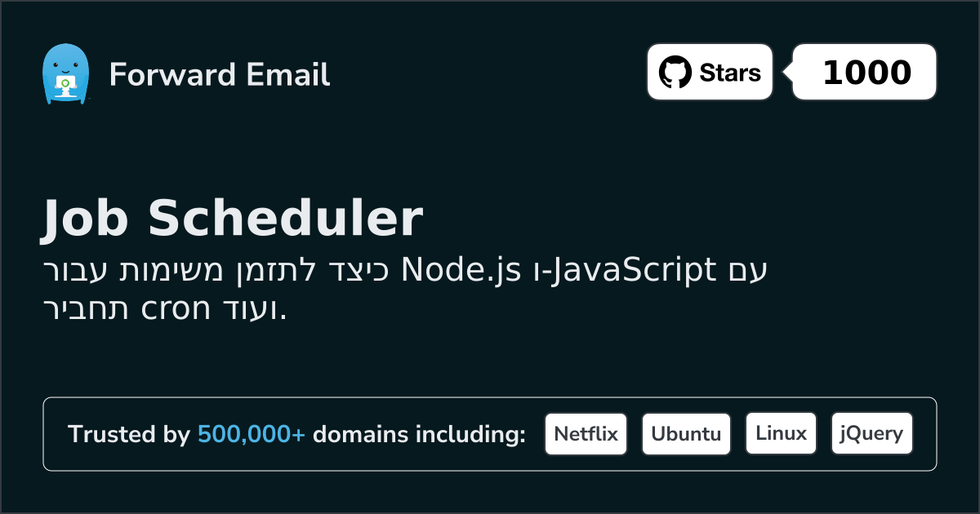Click the word Node.js in the description
The height and width of the screenshot is (514, 980).
coord(461,268)
